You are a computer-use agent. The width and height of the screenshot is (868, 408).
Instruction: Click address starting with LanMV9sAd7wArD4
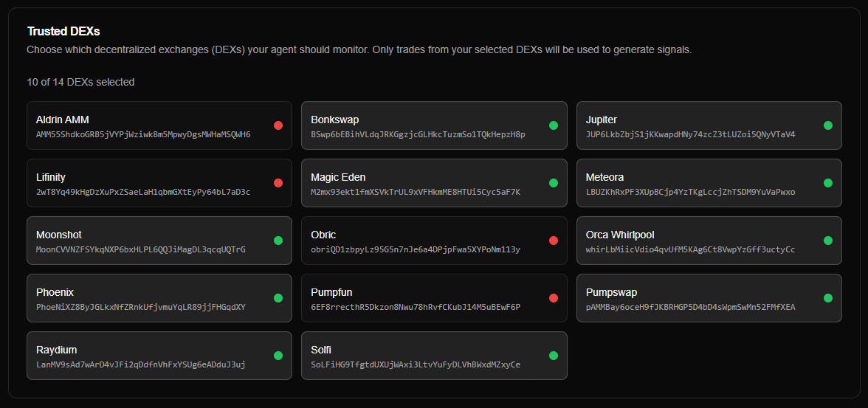pyautogui.click(x=140, y=364)
